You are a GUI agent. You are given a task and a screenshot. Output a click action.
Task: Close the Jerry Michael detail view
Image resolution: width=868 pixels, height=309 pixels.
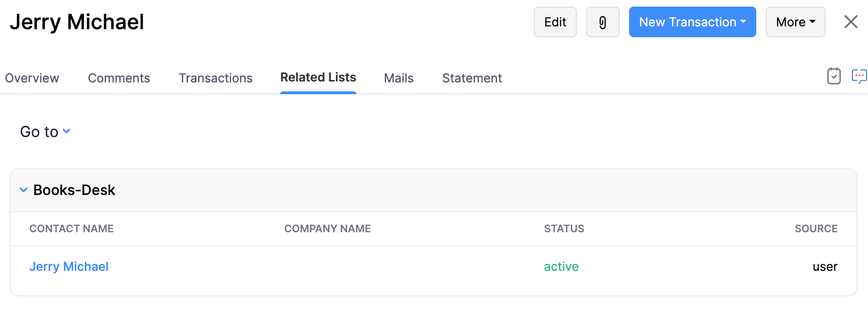pos(851,22)
